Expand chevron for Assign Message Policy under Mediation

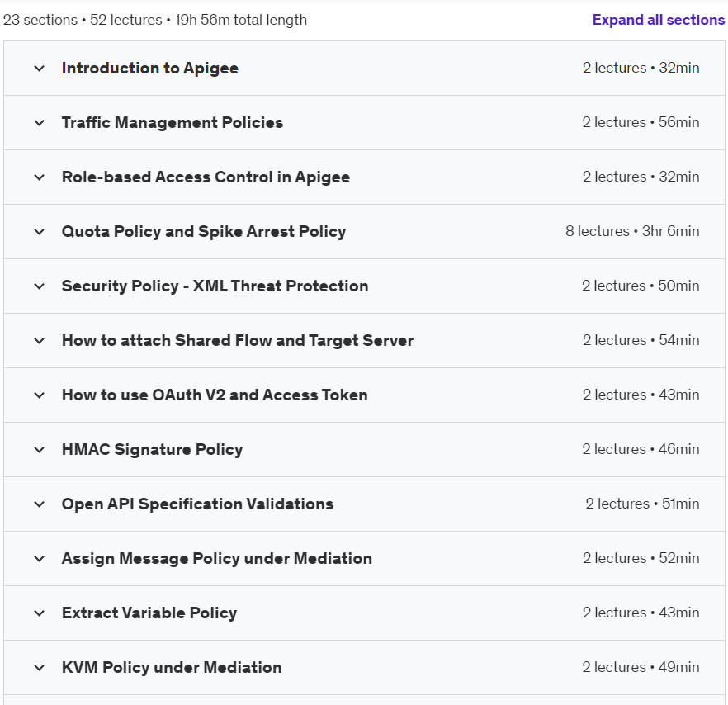40,558
